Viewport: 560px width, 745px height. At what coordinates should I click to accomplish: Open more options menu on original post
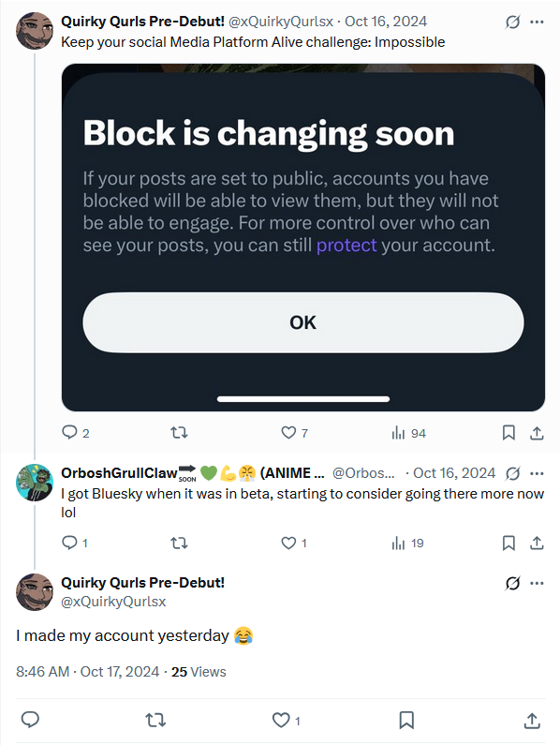[x=537, y=22]
